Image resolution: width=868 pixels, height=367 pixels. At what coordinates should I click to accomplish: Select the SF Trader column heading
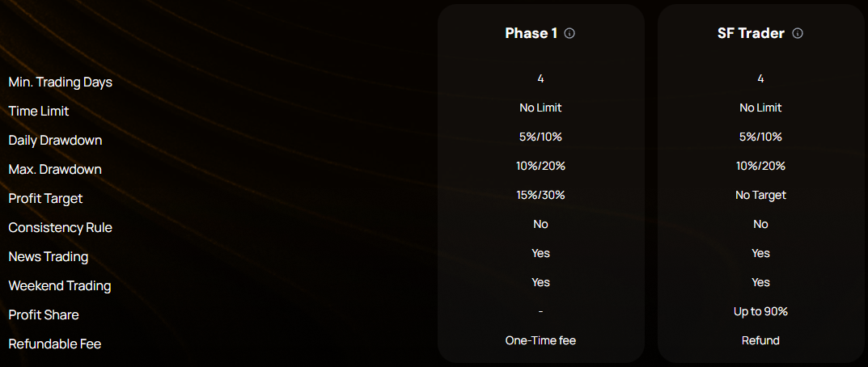[751, 34]
